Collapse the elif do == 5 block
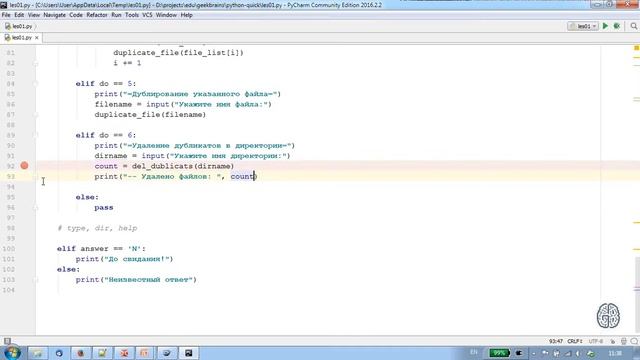 click(36, 84)
